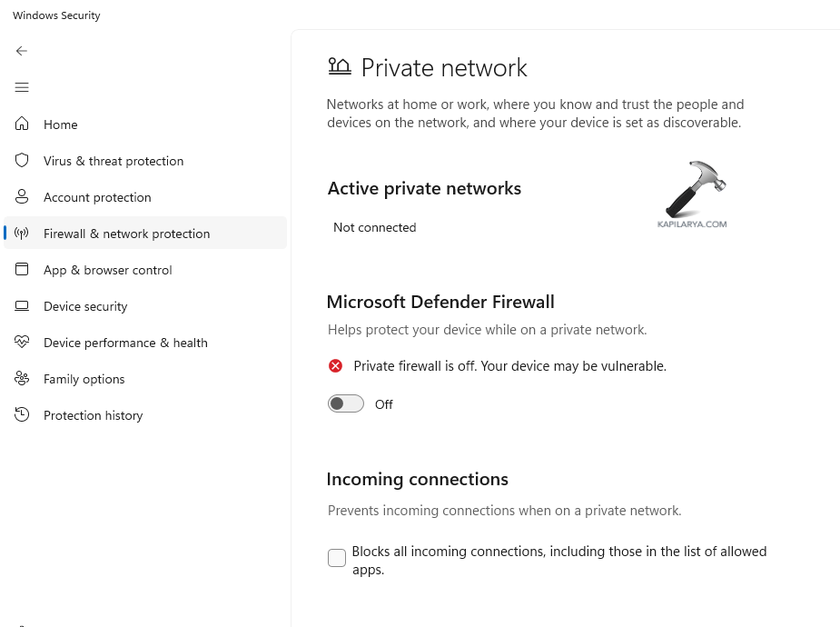
Task: Select the Not connected status text
Action: tap(374, 227)
